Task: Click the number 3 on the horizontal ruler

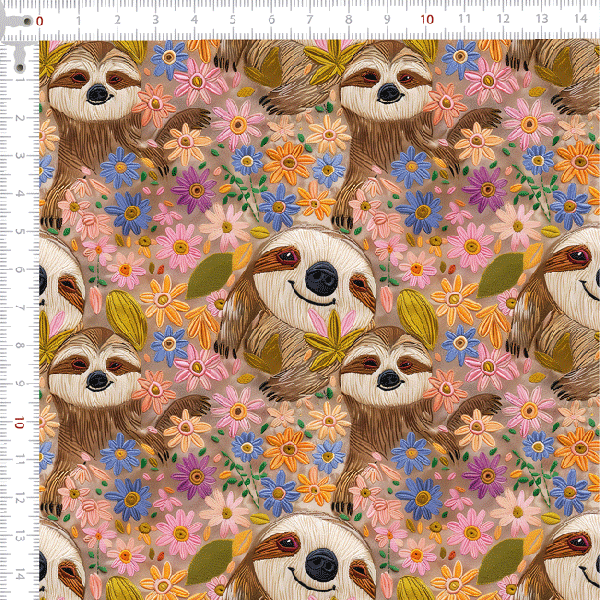Action: 155,20
